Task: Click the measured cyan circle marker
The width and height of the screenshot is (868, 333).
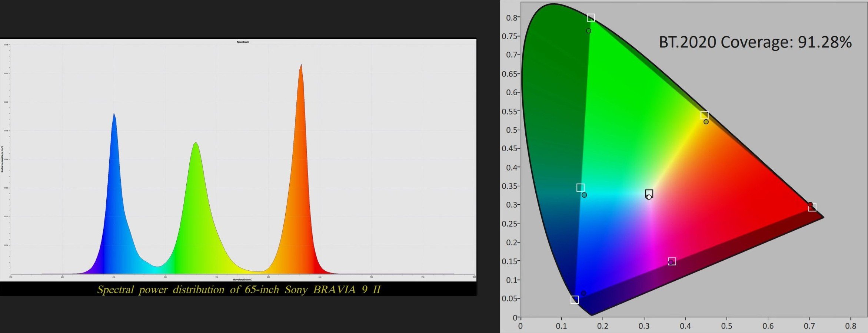Action: click(584, 195)
